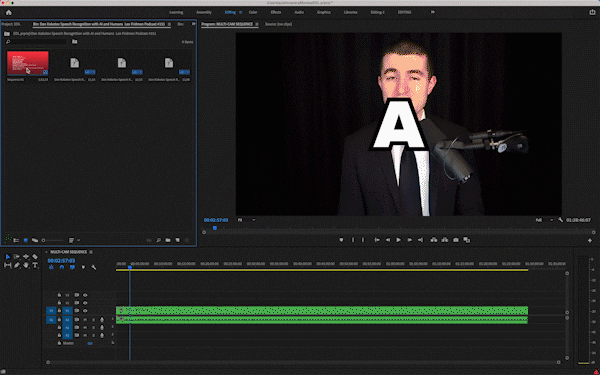
Task: Toggle Linked Selection in timeline
Action: [72, 267]
